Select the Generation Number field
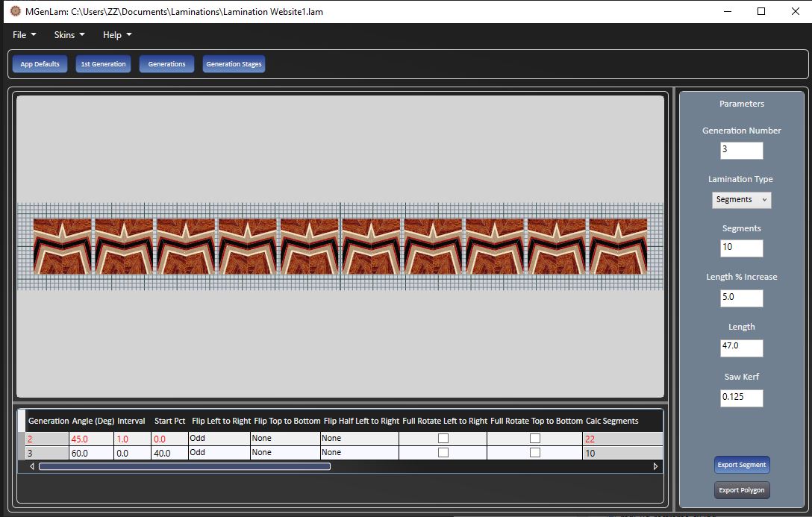The height and width of the screenshot is (517, 812). [741, 149]
